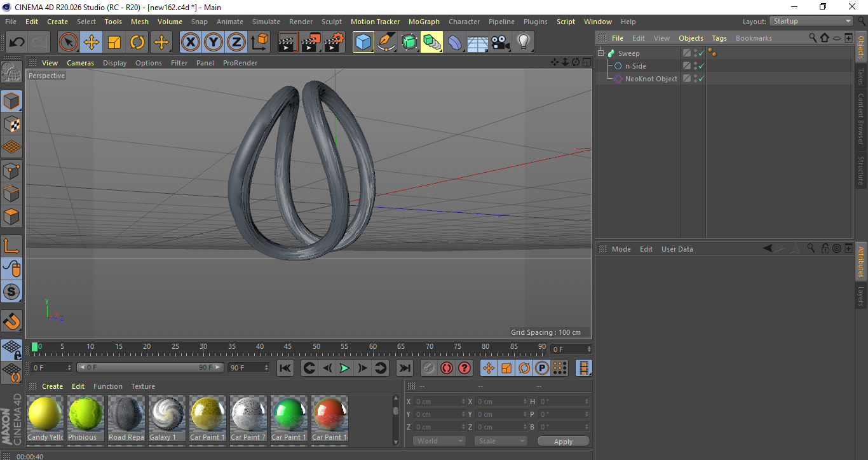
Task: Click the Make Editable icon
Action: coord(11,72)
